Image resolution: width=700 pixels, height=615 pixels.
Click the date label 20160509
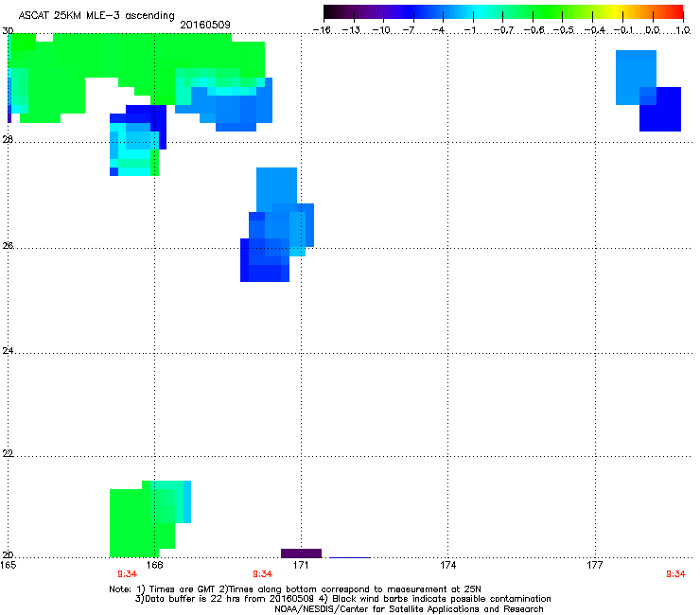(x=205, y=25)
